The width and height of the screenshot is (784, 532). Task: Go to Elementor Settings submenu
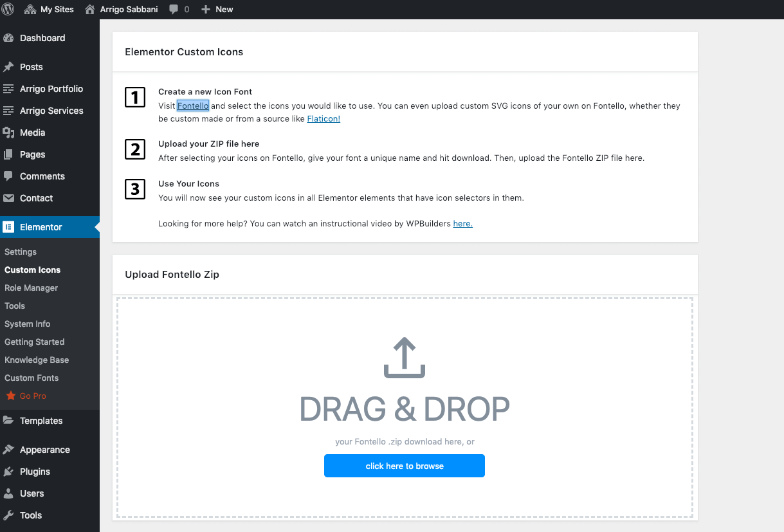[x=21, y=252]
